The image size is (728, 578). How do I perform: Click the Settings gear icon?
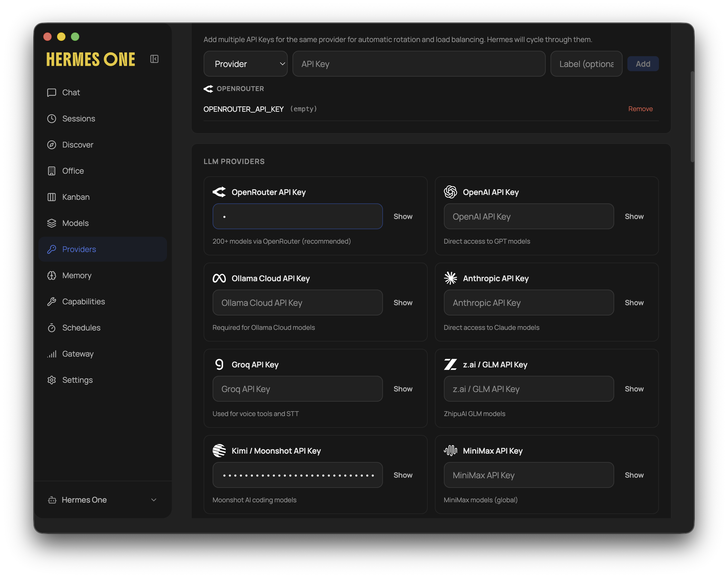(x=52, y=380)
